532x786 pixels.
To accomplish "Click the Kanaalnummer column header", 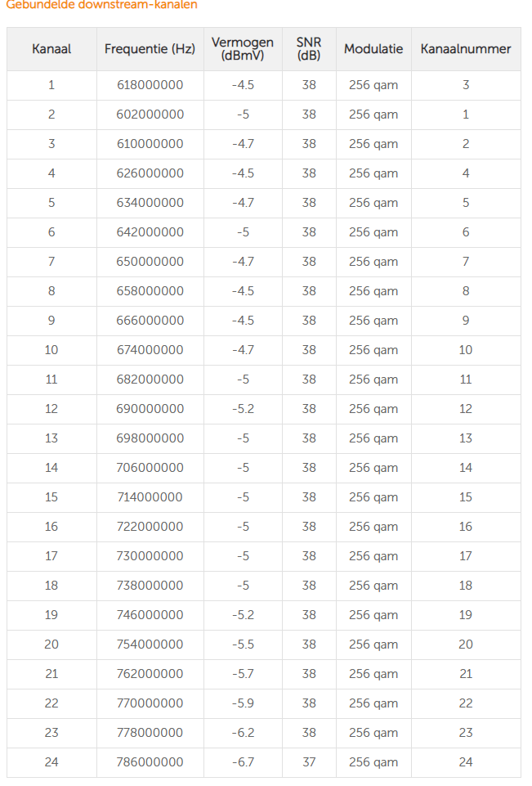I will [466, 49].
